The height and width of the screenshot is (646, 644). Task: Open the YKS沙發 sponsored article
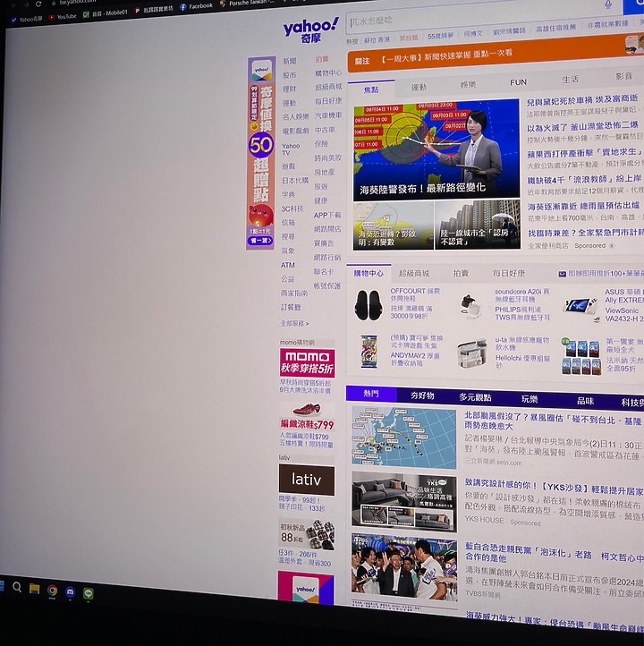[554, 489]
